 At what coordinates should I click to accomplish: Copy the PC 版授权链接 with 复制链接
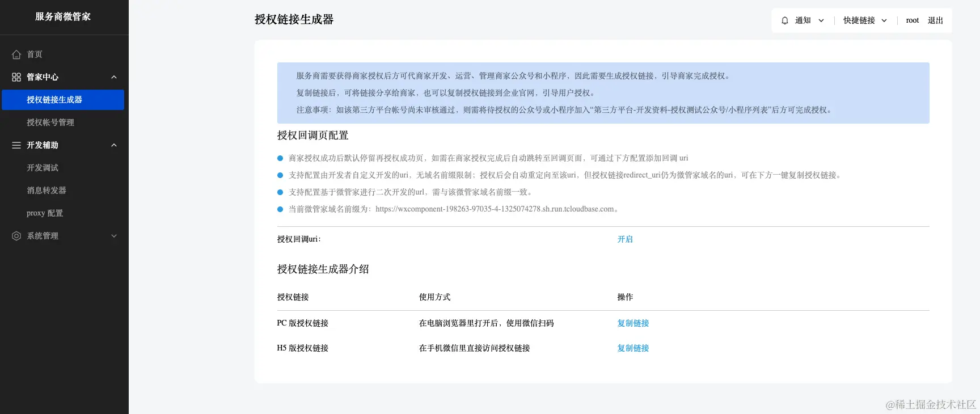coord(633,323)
